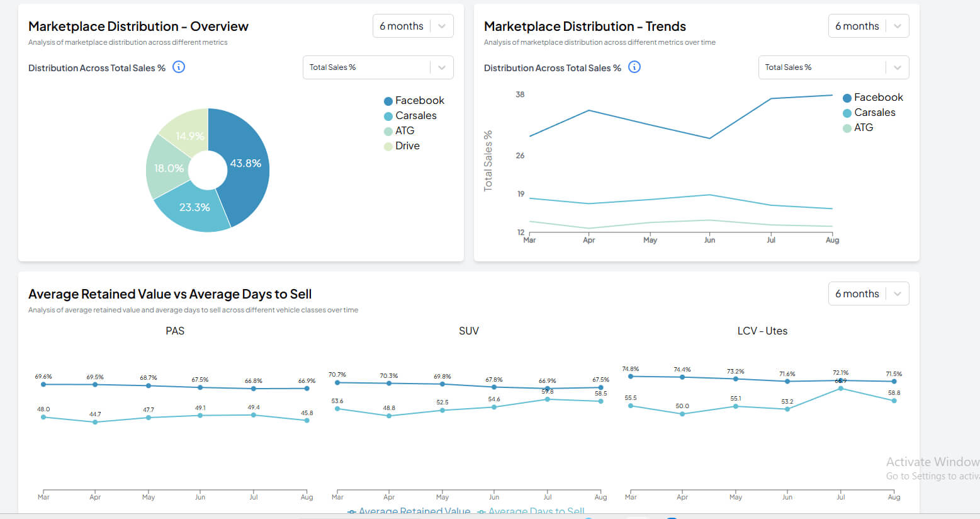Toggle Average Retained Value legend entry
Image resolution: width=980 pixels, height=519 pixels.
point(408,511)
